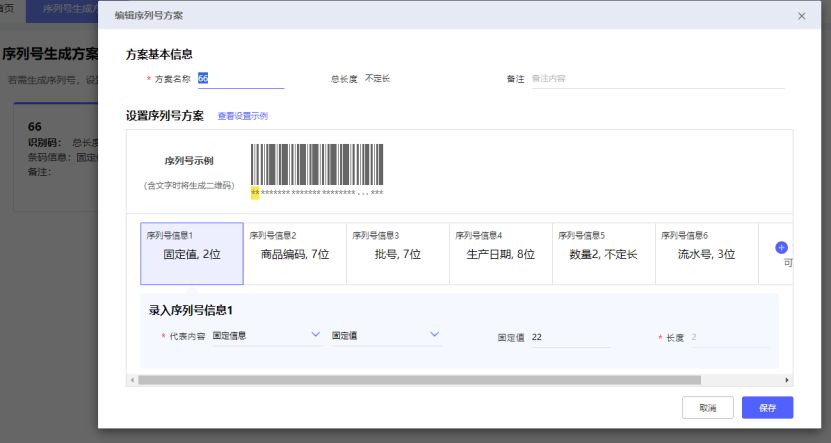Image resolution: width=831 pixels, height=443 pixels.
Task: Open the 查看设置示例 link
Action: [x=242, y=116]
